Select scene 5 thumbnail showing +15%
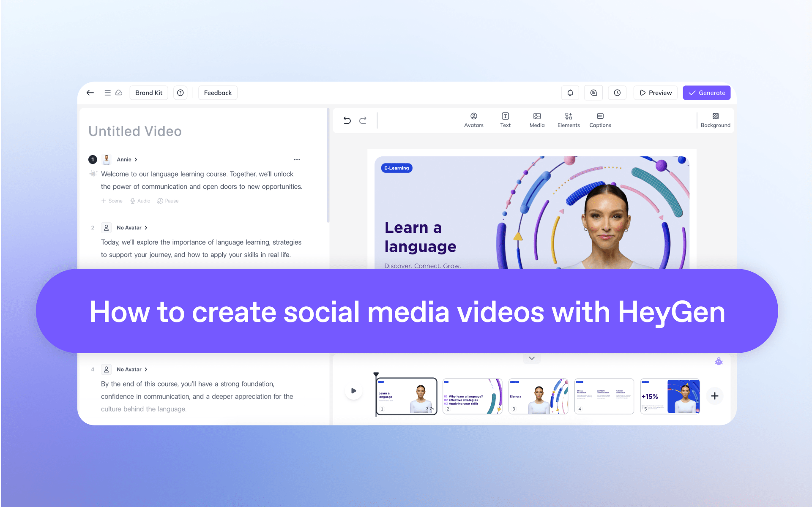This screenshot has width=812, height=507. [x=670, y=396]
